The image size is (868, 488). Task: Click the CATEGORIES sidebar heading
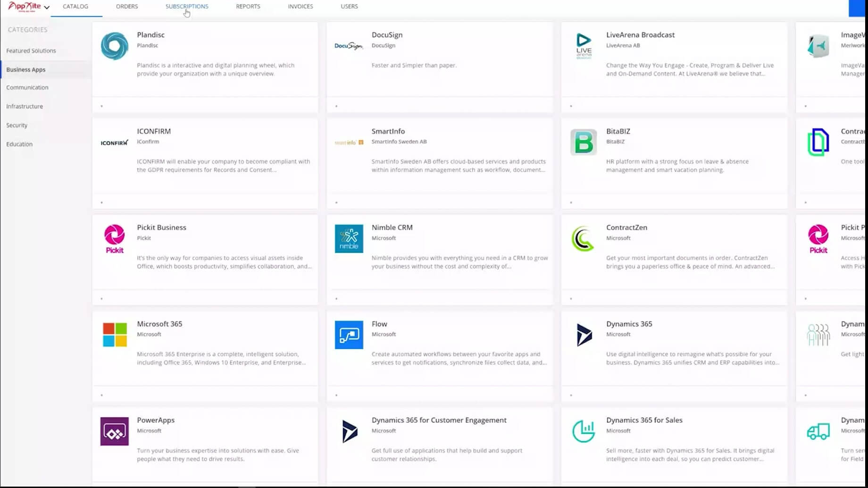tap(27, 29)
